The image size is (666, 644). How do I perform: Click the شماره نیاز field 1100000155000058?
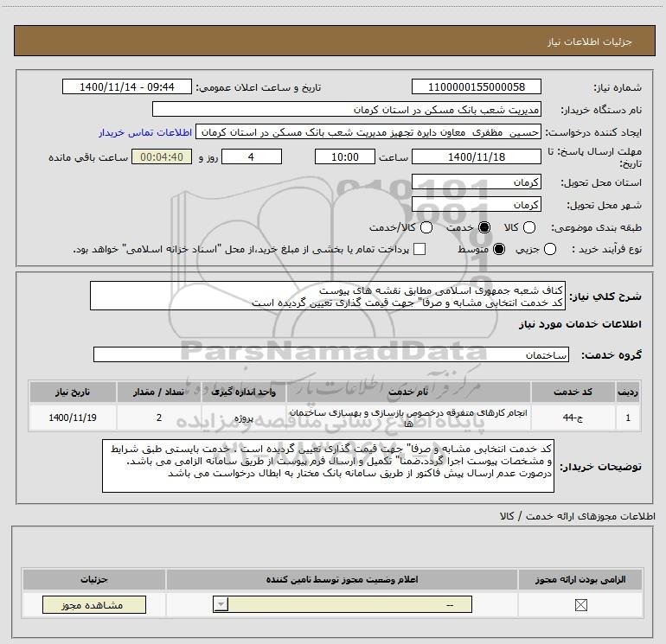[477, 86]
